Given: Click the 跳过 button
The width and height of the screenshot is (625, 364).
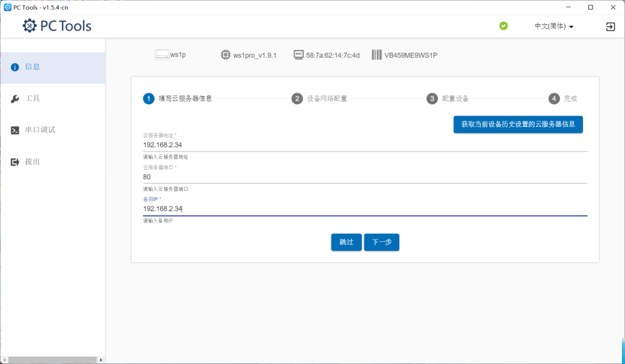Looking at the screenshot, I should [346, 242].
